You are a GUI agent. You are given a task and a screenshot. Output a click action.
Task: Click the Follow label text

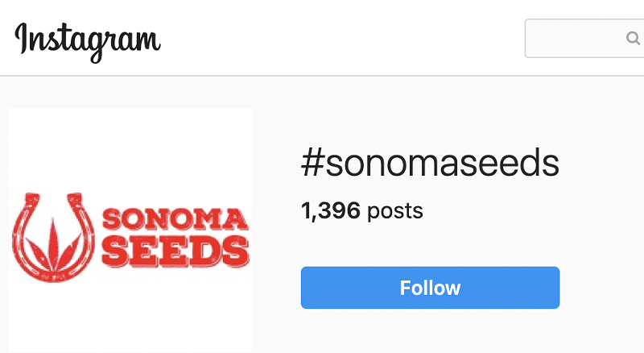point(430,288)
